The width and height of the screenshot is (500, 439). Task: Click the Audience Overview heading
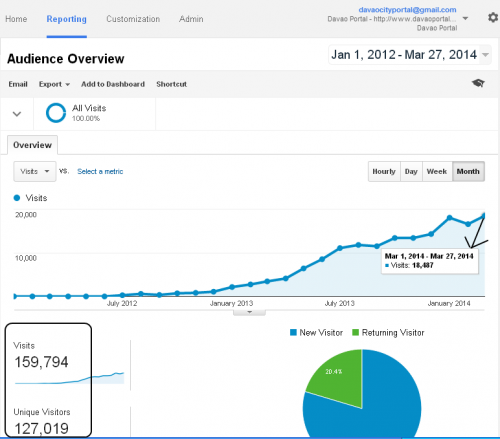[x=66, y=59]
